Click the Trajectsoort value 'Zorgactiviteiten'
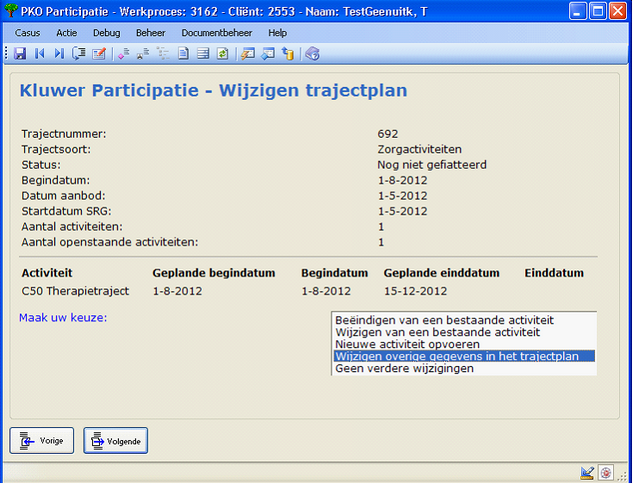 [x=420, y=149]
